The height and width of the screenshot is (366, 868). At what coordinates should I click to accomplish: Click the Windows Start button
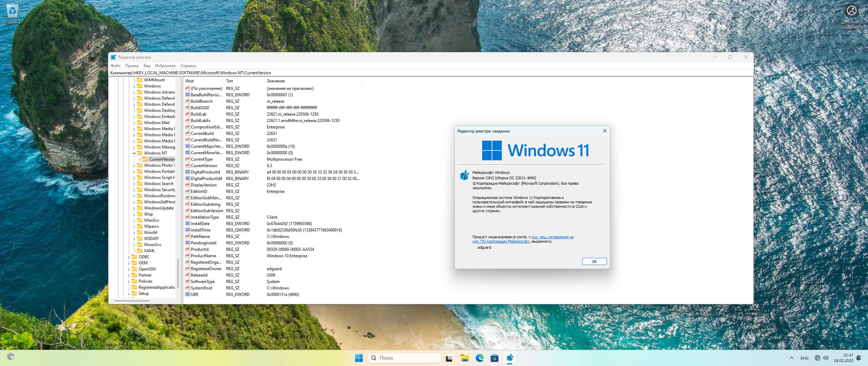point(359,358)
